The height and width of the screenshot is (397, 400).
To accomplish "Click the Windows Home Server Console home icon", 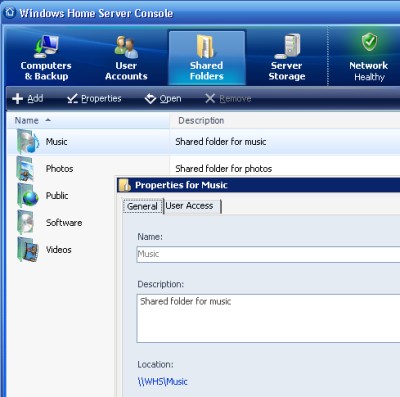I will [10, 13].
